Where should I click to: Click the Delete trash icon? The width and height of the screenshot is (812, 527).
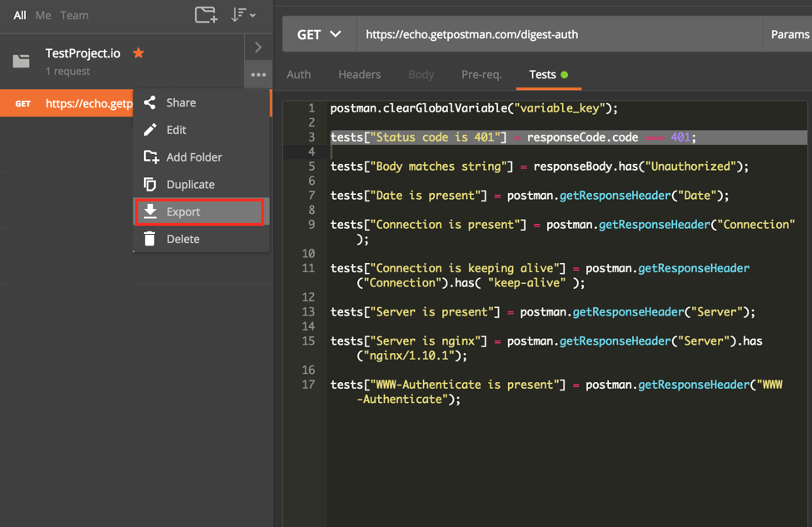(150, 239)
